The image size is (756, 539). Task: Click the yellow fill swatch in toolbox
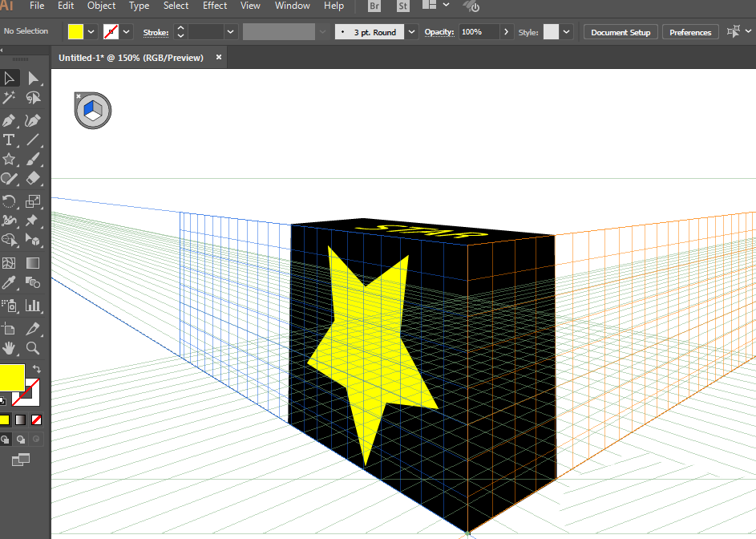pos(11,376)
